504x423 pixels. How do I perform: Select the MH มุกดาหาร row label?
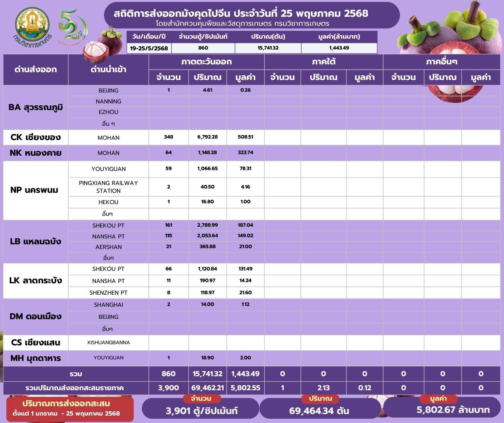[x=35, y=358]
